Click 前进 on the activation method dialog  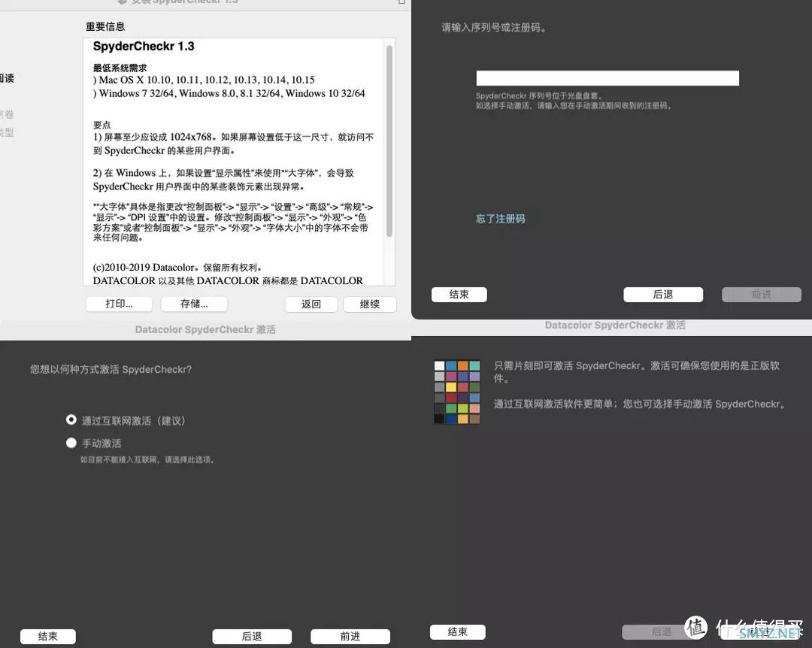(x=350, y=636)
